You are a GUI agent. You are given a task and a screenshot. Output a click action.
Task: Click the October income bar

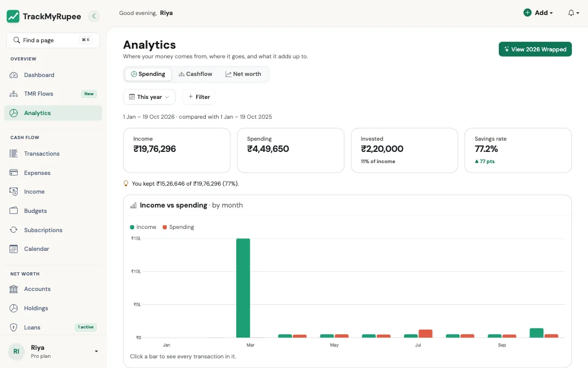coord(537,333)
